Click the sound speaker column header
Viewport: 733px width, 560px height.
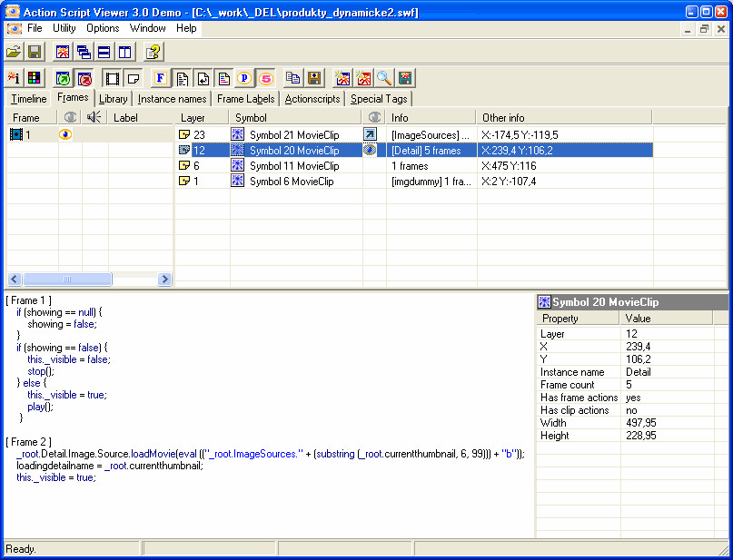click(x=94, y=118)
